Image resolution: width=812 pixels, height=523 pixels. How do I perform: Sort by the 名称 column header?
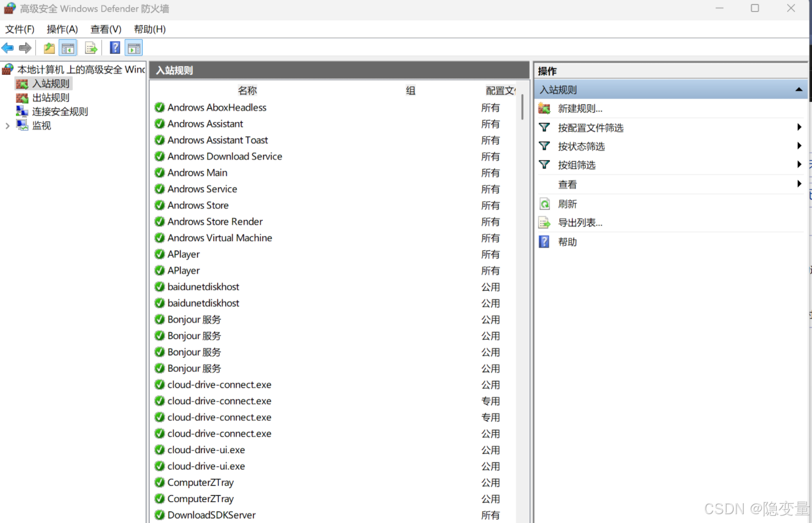pyautogui.click(x=248, y=90)
